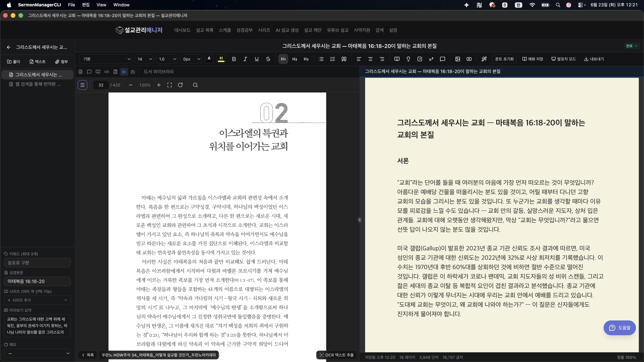
Task: Insert an image
Action: (458, 59)
